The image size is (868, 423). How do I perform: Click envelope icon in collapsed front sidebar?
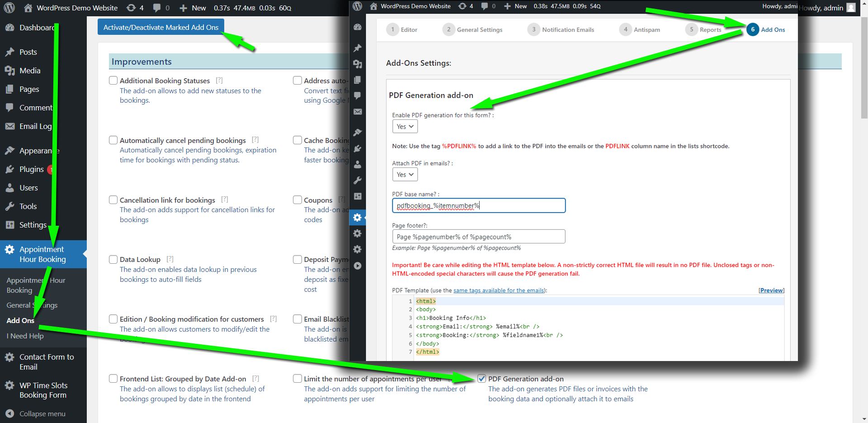[x=358, y=112]
